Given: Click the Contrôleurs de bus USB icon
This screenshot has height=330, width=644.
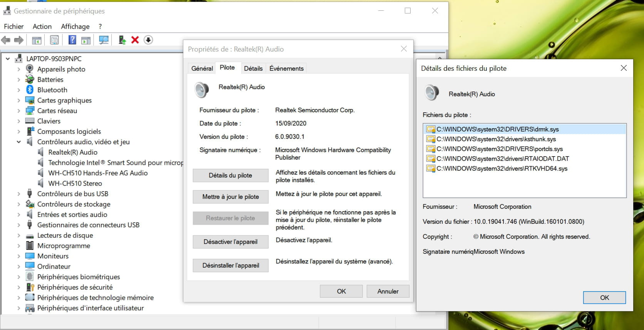Looking at the screenshot, I should pos(30,193).
